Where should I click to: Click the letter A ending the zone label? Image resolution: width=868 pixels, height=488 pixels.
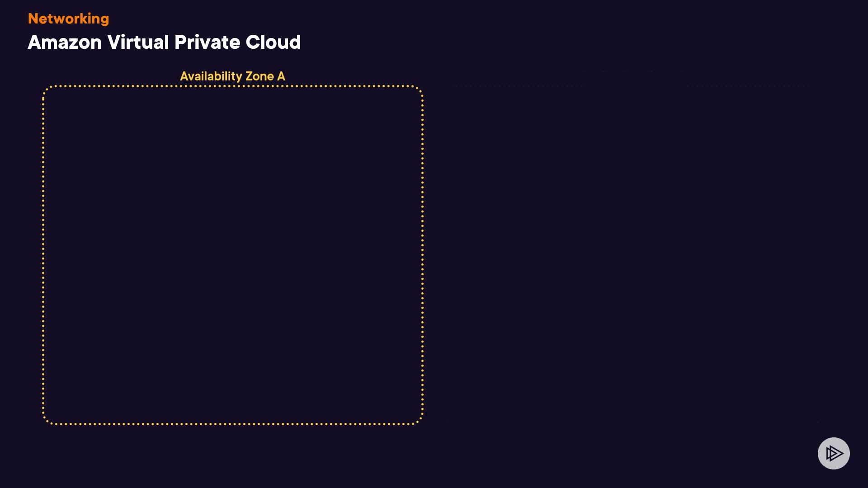[281, 76]
